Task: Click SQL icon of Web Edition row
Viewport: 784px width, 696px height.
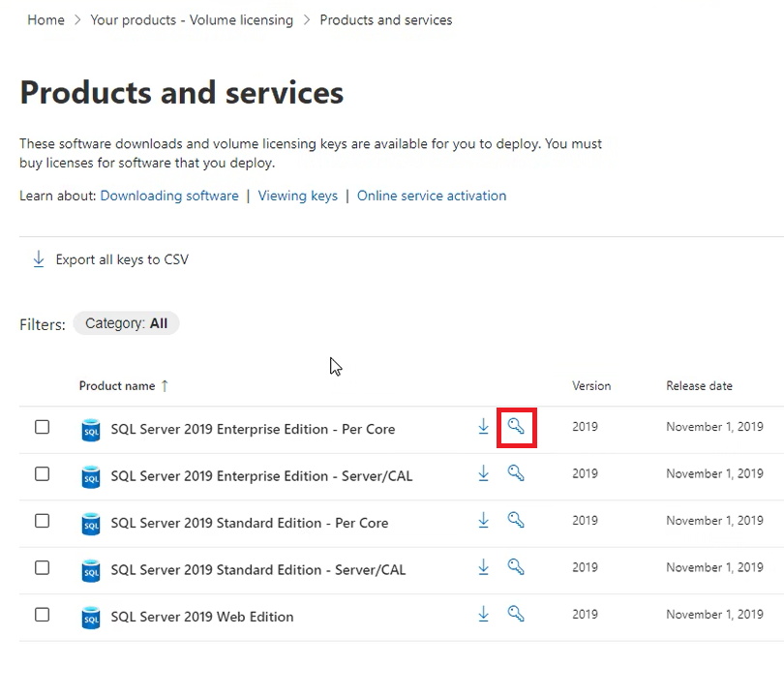Action: [x=91, y=618]
